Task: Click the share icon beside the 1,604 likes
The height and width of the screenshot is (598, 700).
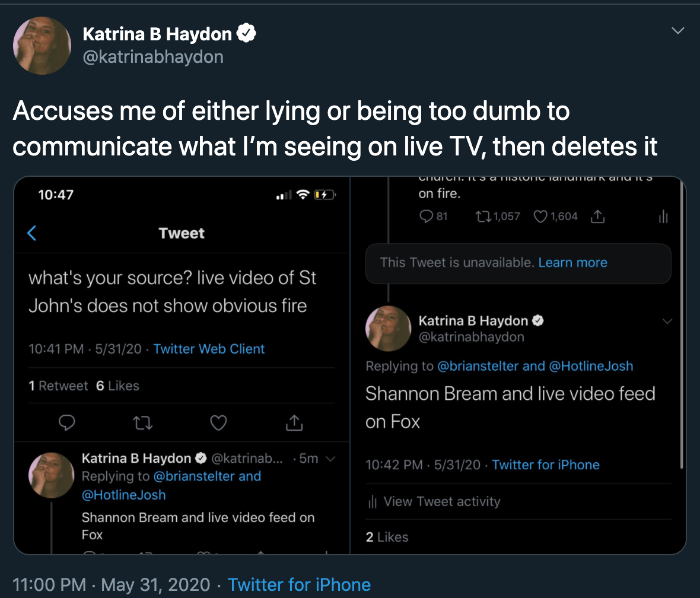Action: 598,217
